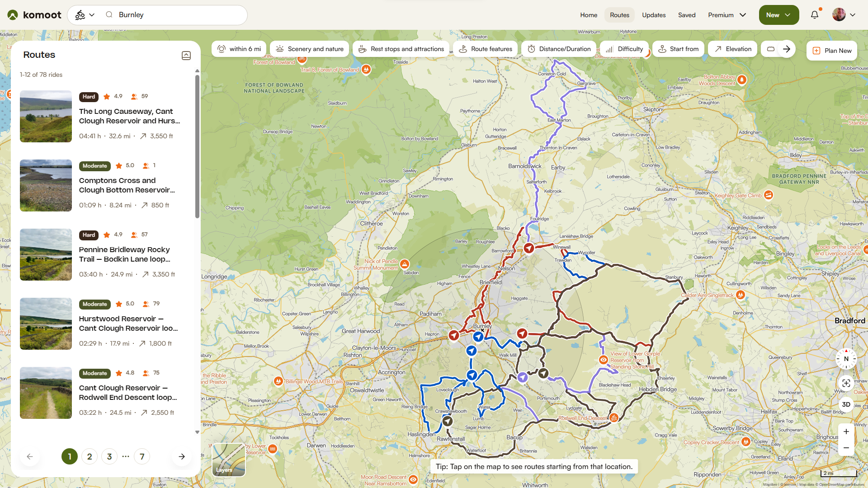Zoom out on the map

(846, 448)
